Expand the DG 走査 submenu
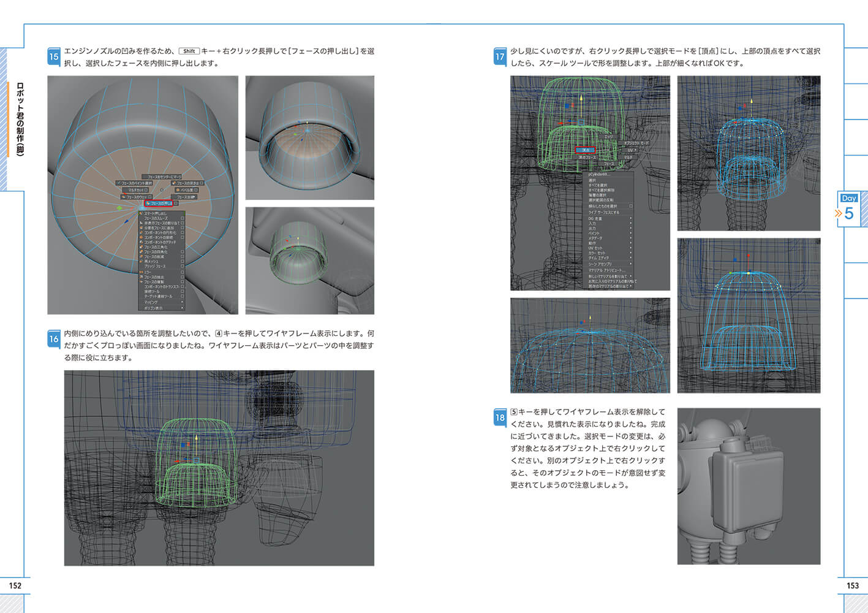The height and width of the screenshot is (613, 868). click(x=630, y=218)
